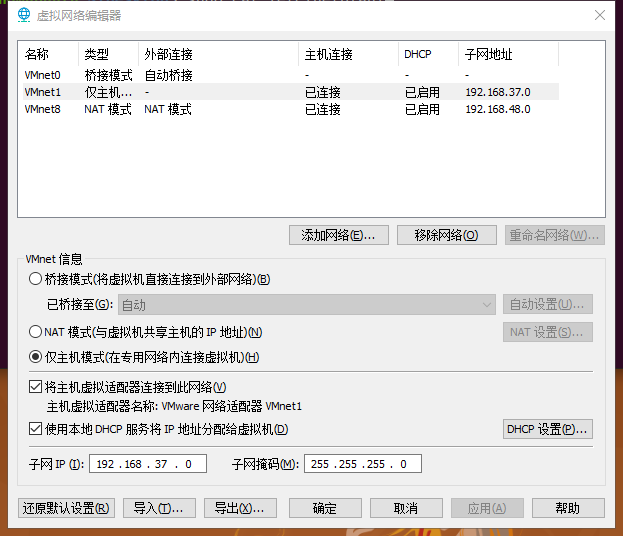Select the VMnet8 network row
The image size is (623, 536).
(291, 109)
